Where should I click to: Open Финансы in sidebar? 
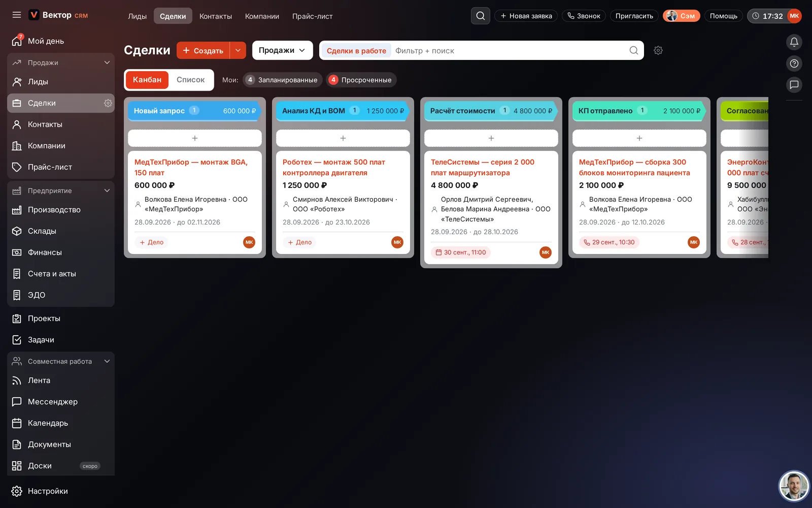click(61, 252)
